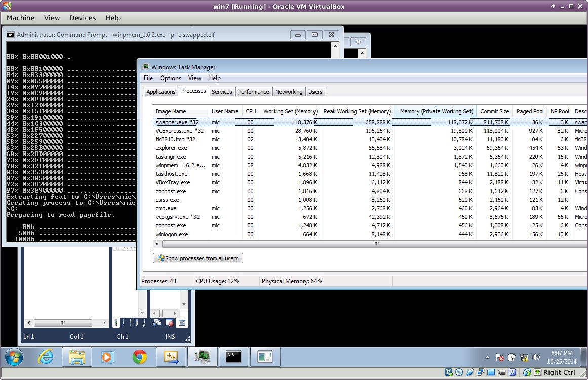Select the explorer.exe process row
The image size is (588, 380).
pos(370,148)
